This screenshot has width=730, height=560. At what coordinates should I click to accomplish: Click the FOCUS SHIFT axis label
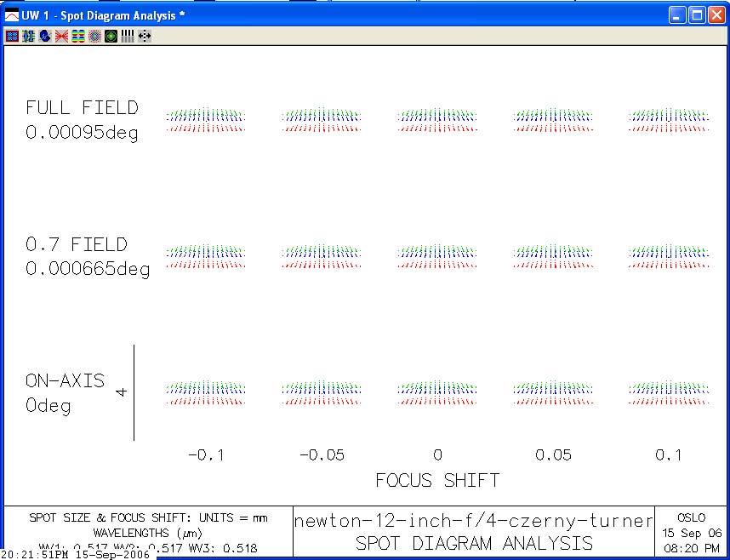pyautogui.click(x=437, y=481)
